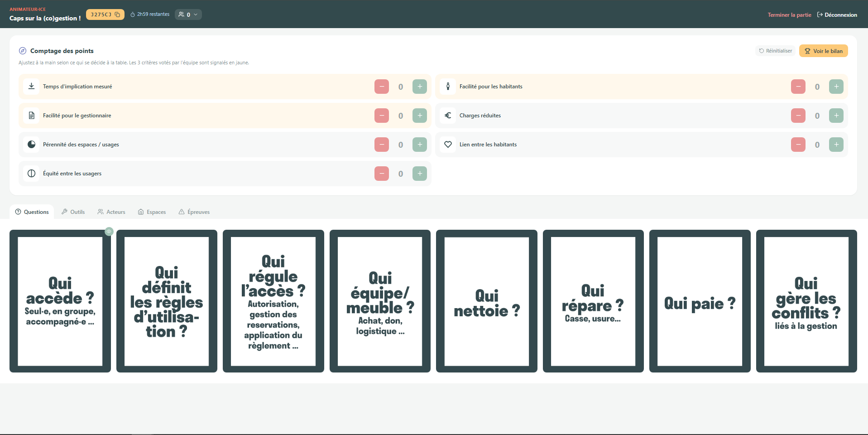Click heart icon for Lien entre les habitants
Image resolution: width=868 pixels, height=435 pixels.
point(448,144)
